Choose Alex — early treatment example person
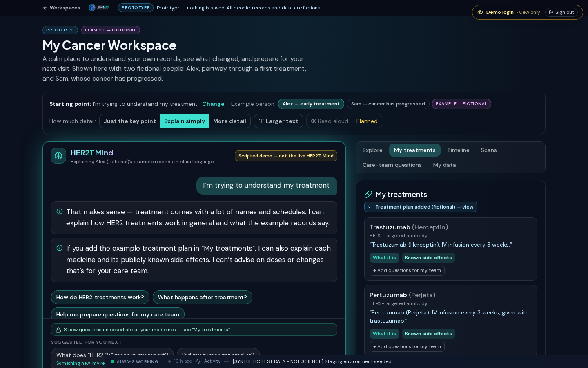This screenshot has width=588, height=368. point(311,104)
